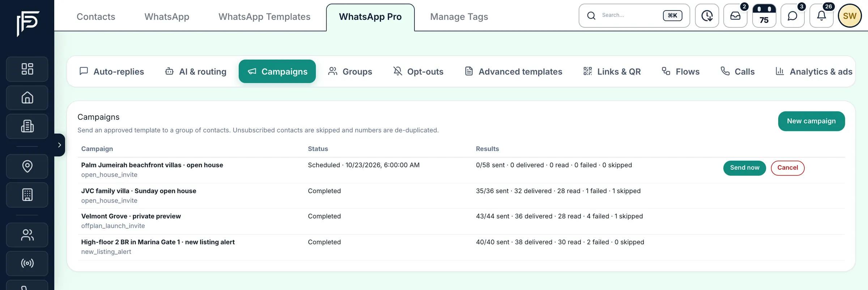
Task: Open the broadcast signal icon in sidebar
Action: point(27,263)
